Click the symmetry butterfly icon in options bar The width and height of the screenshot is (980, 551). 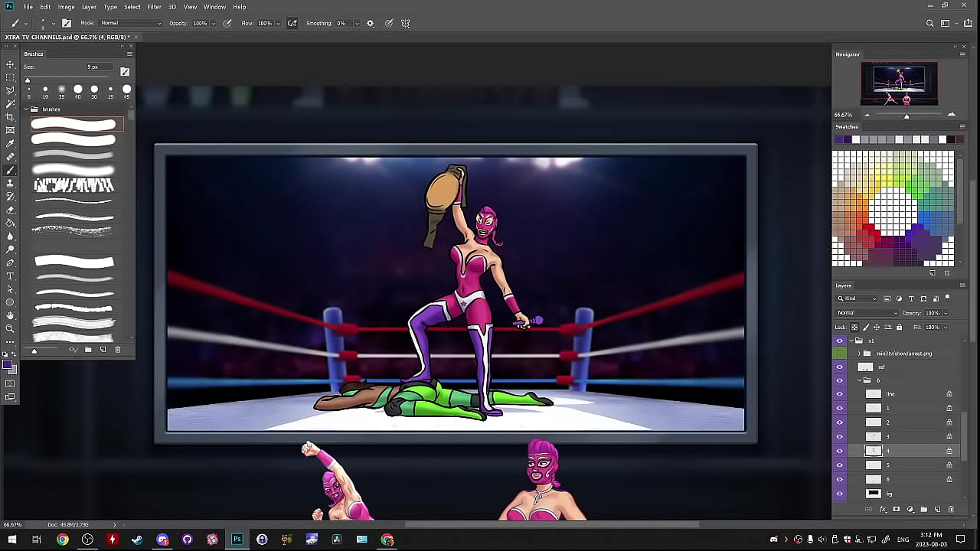pyautogui.click(x=405, y=23)
